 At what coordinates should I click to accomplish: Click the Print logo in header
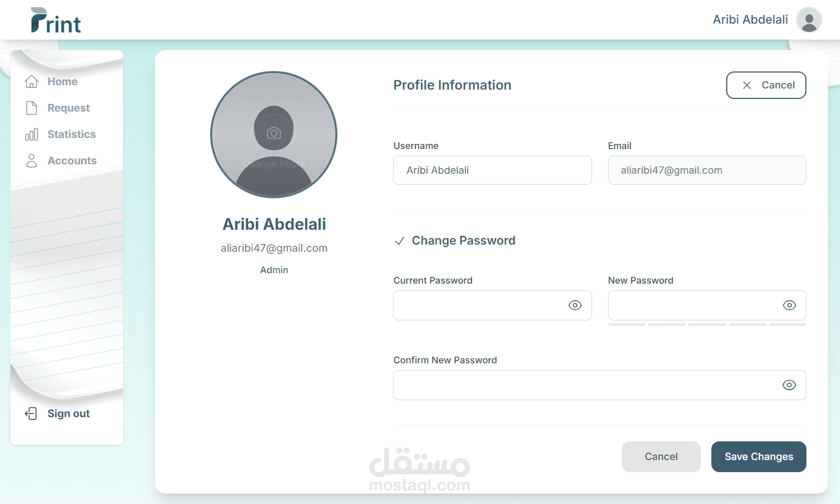pos(56,20)
